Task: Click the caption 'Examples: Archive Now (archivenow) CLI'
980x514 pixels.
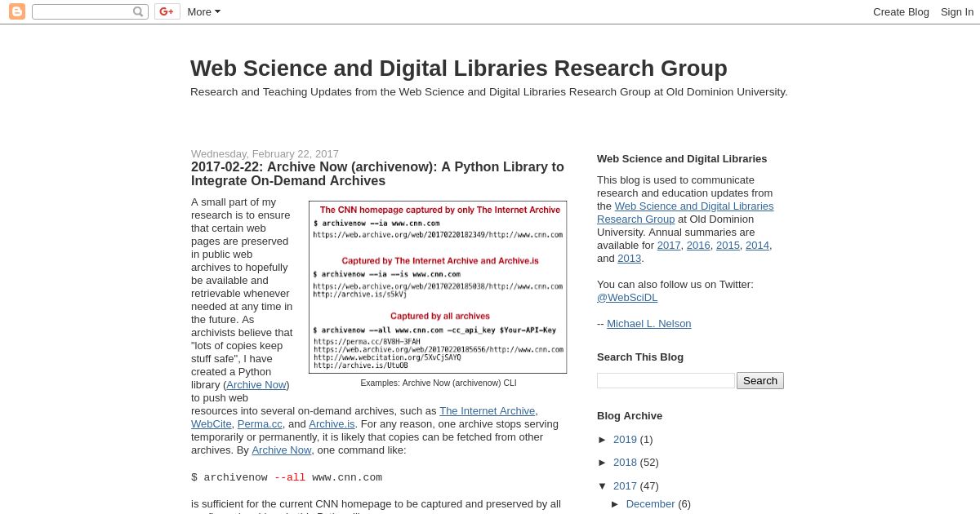Action: point(439,383)
